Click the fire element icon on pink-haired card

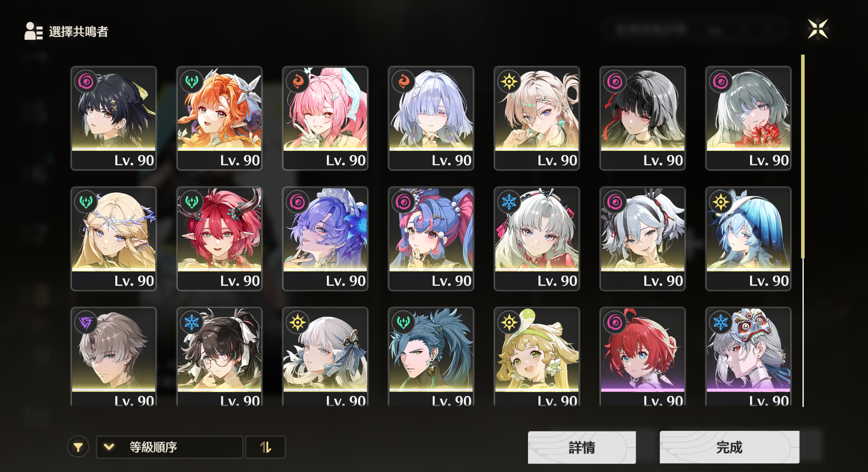298,82
